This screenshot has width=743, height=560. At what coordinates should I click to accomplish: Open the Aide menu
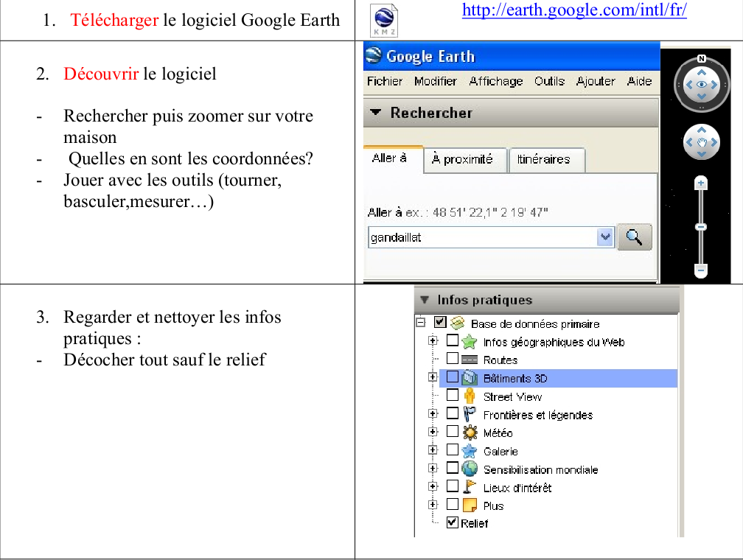coord(640,82)
